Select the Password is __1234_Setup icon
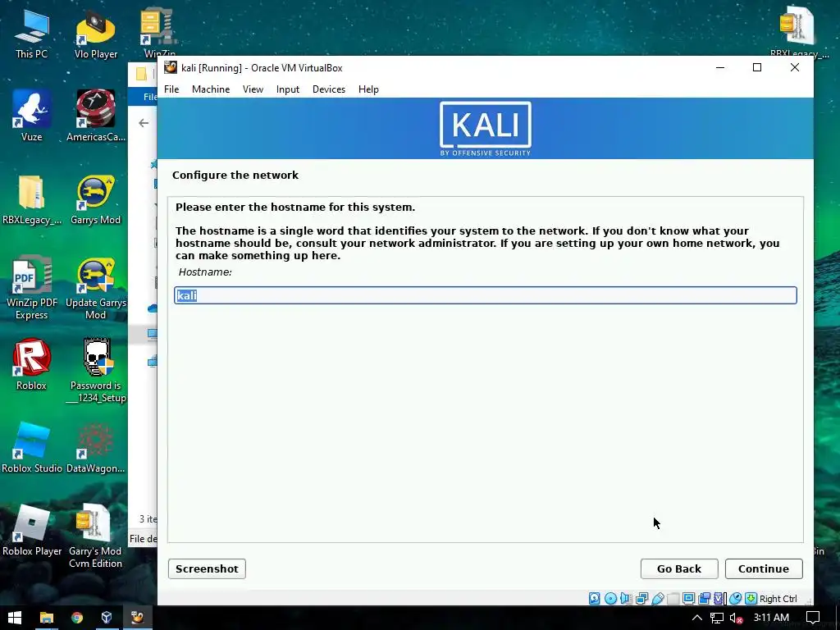This screenshot has height=630, width=840. click(97, 370)
